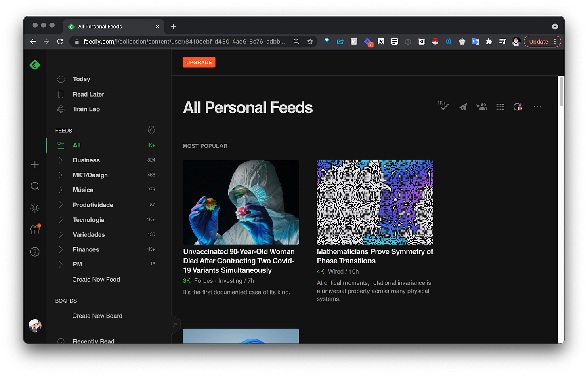The height and width of the screenshot is (375, 588).
Task: Open the gift box icon
Action: tap(35, 230)
